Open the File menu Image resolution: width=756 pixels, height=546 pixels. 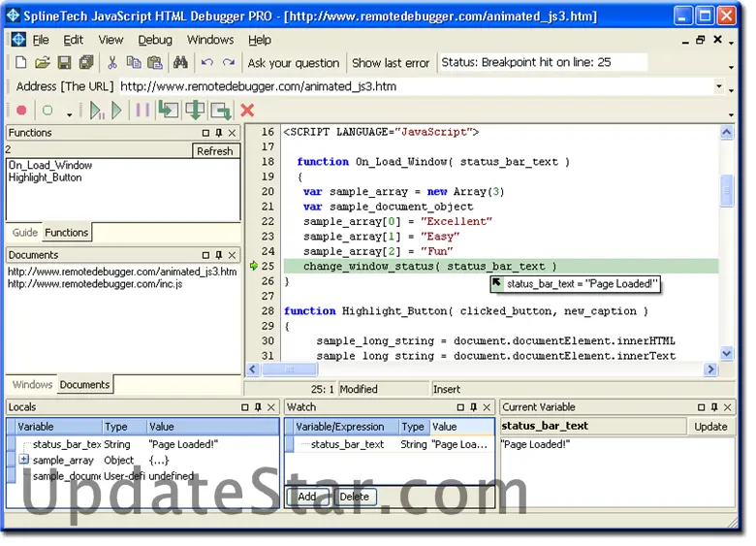coord(41,40)
